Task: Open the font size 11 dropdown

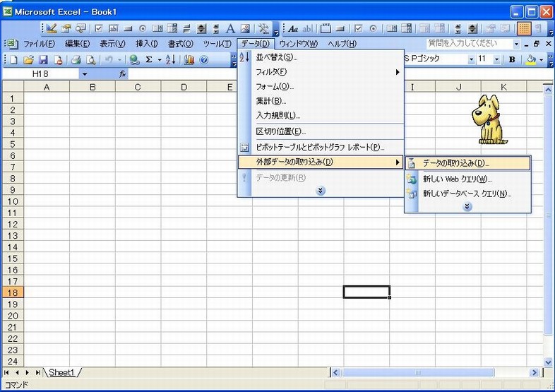Action: point(496,59)
